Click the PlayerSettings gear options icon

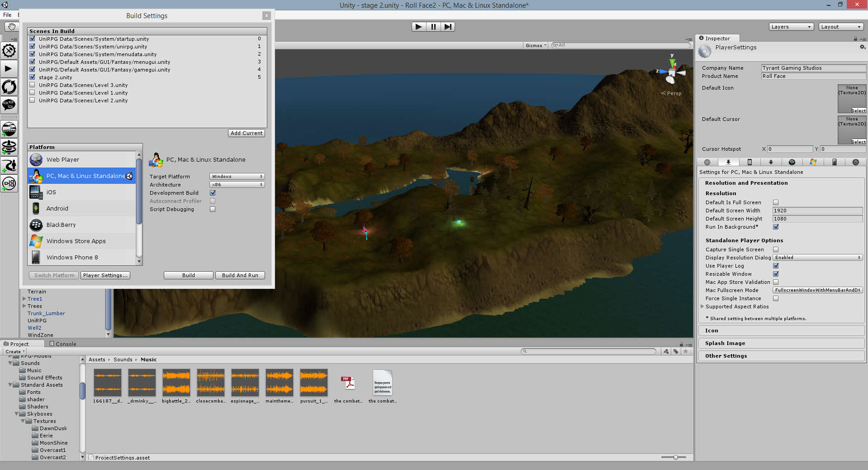point(862,47)
